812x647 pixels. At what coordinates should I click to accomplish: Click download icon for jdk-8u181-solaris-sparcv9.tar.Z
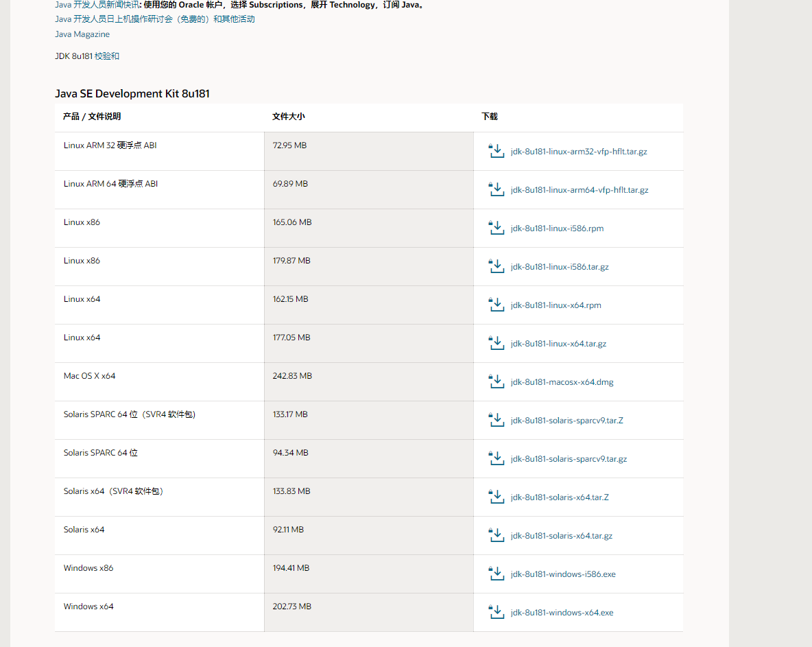point(496,420)
